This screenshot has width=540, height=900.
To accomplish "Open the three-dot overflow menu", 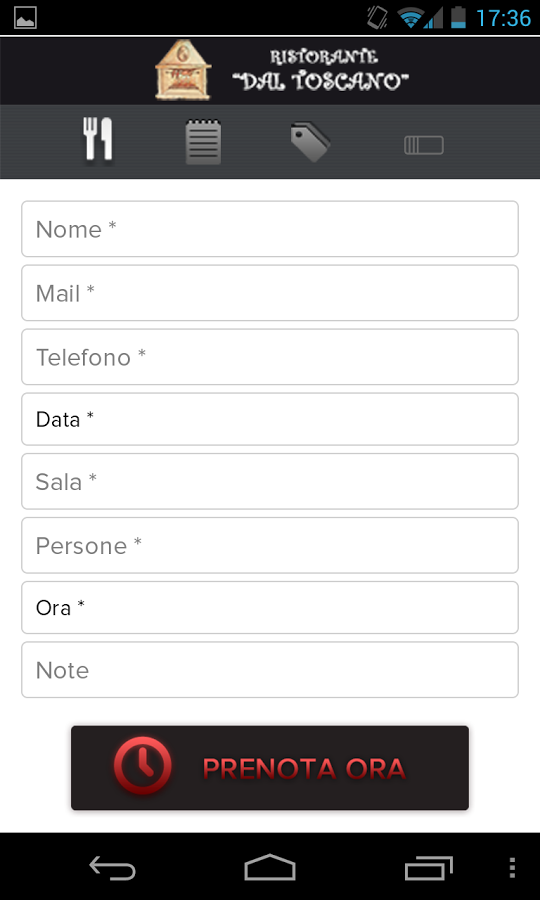I will [512, 867].
